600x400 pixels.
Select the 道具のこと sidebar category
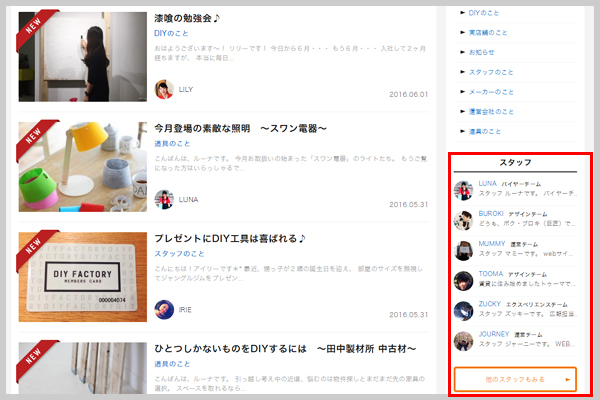coord(485,132)
